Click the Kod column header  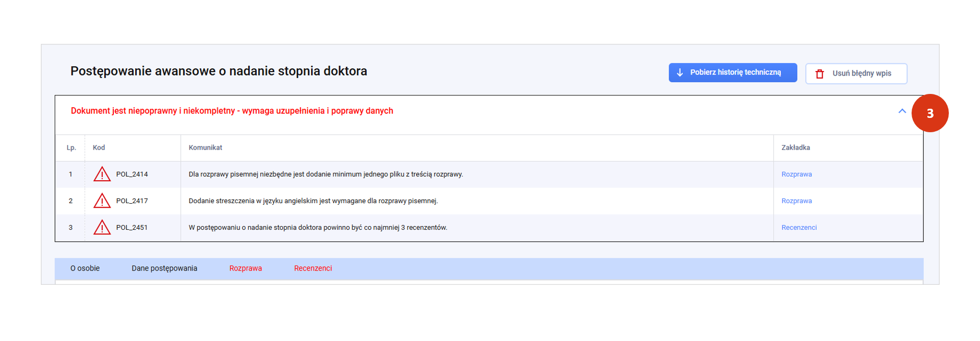pos(99,148)
